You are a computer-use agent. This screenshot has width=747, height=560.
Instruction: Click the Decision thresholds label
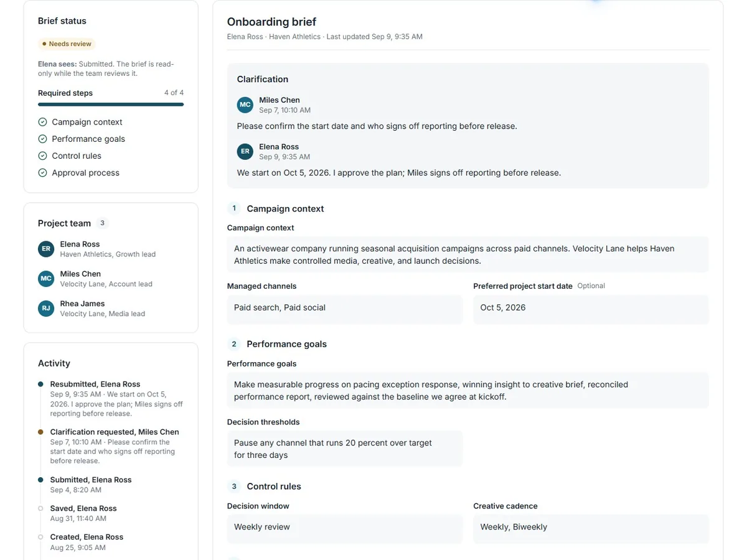[x=263, y=422]
